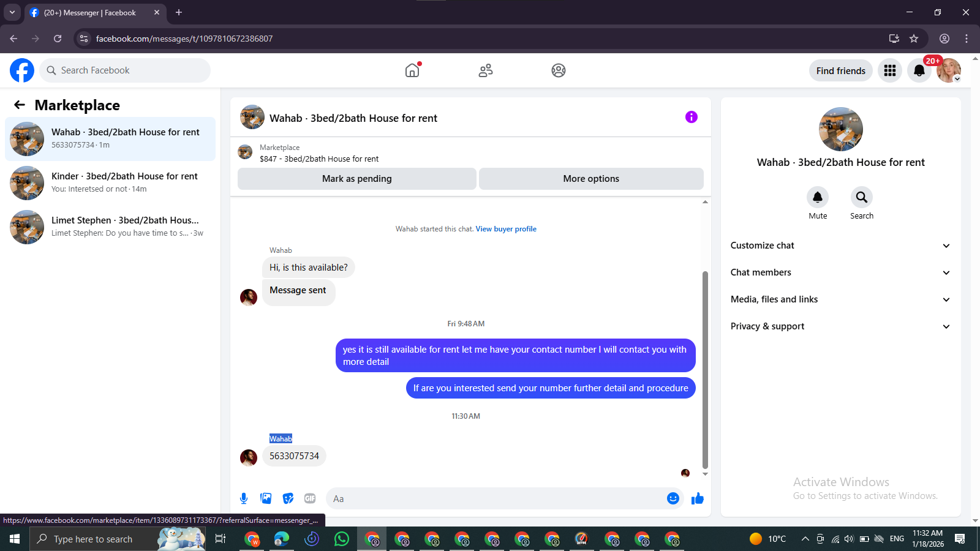Click the Facebook logo icon
This screenshot has height=551, width=980.
[x=22, y=70]
